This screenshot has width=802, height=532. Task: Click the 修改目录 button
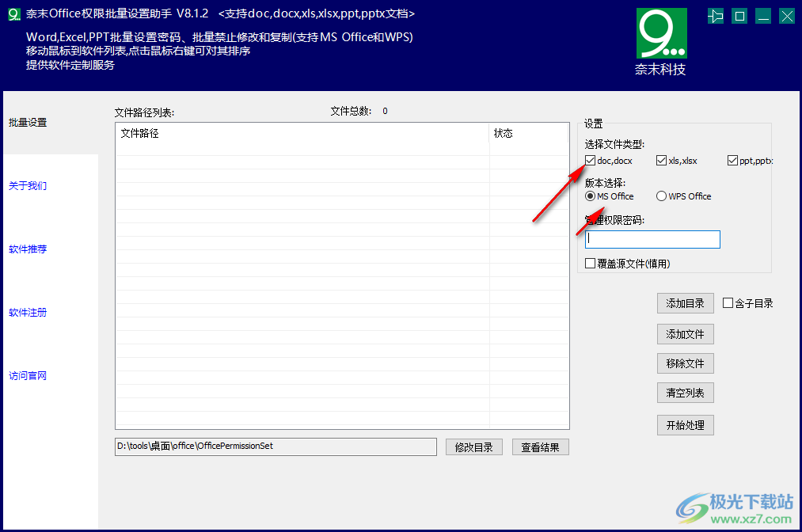tap(474, 447)
